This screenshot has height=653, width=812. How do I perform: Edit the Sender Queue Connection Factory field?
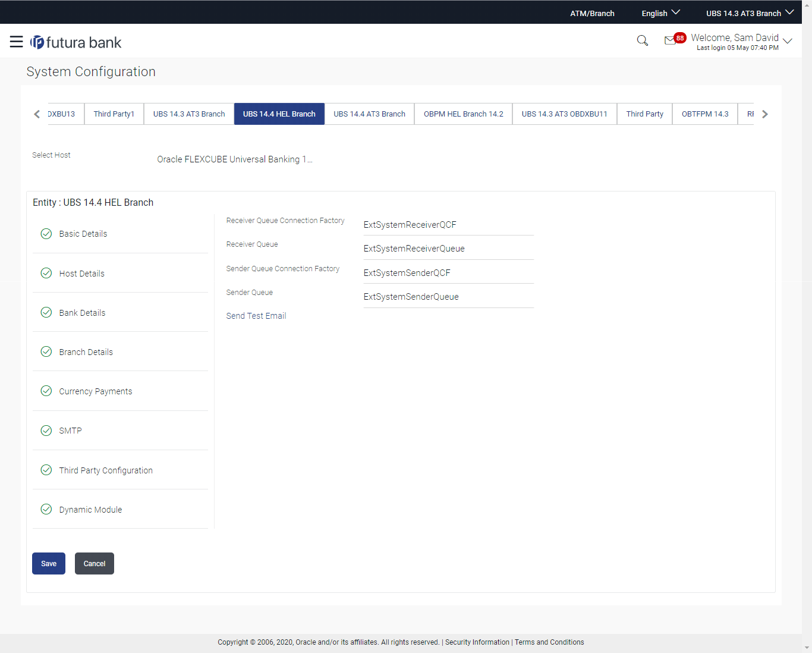pos(449,273)
